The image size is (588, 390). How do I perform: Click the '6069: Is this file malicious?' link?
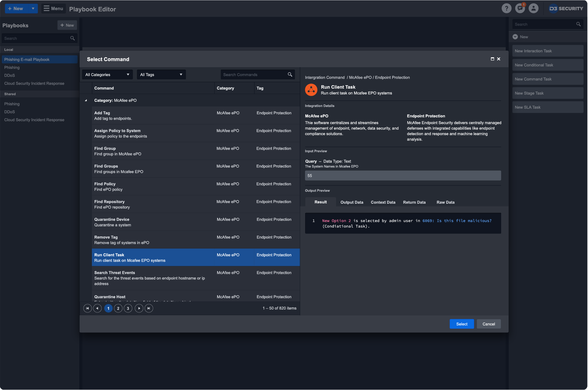pos(457,220)
